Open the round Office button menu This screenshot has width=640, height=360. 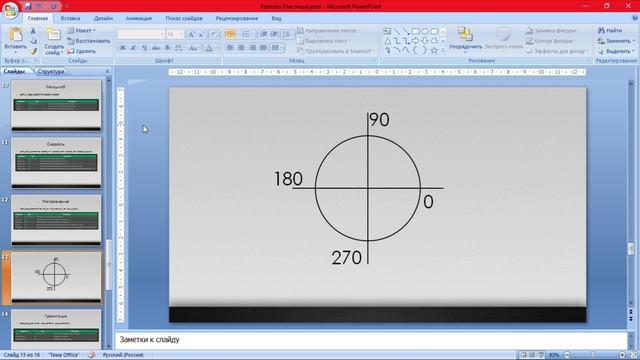click(10, 10)
